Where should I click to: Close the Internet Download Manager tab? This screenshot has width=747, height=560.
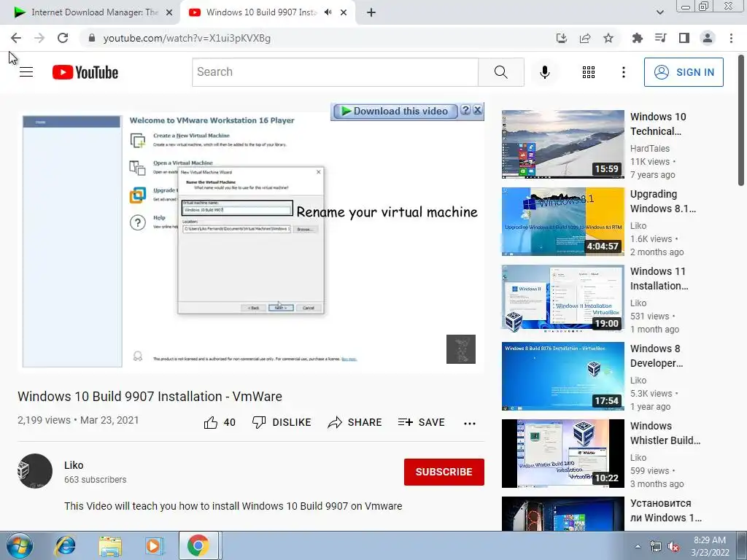tap(169, 12)
